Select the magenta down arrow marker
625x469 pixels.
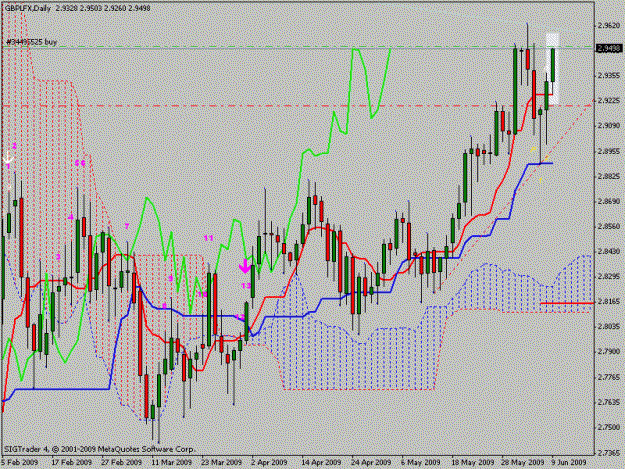245,266
